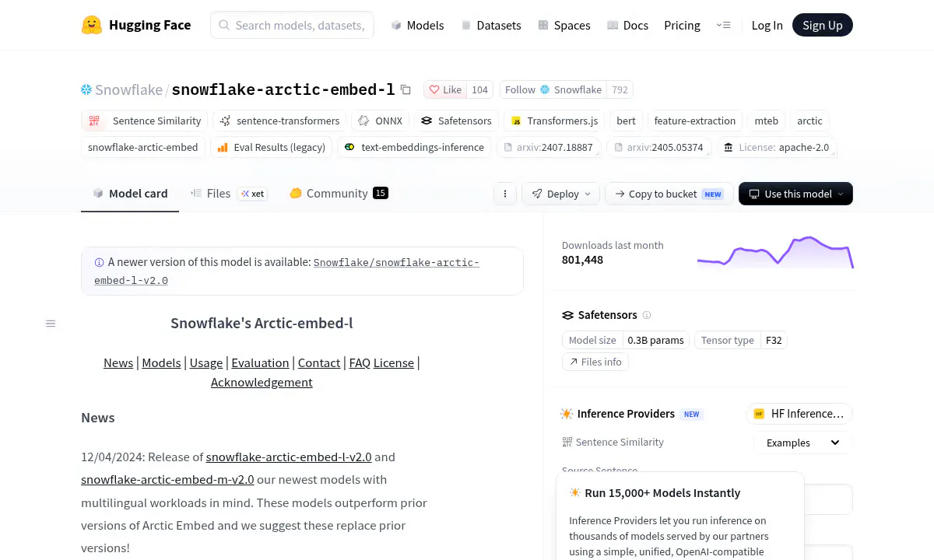Open the snowflake-arctic-embed-l-v2.0 newer version link
Screen dimensions: 934x560
click(x=286, y=271)
